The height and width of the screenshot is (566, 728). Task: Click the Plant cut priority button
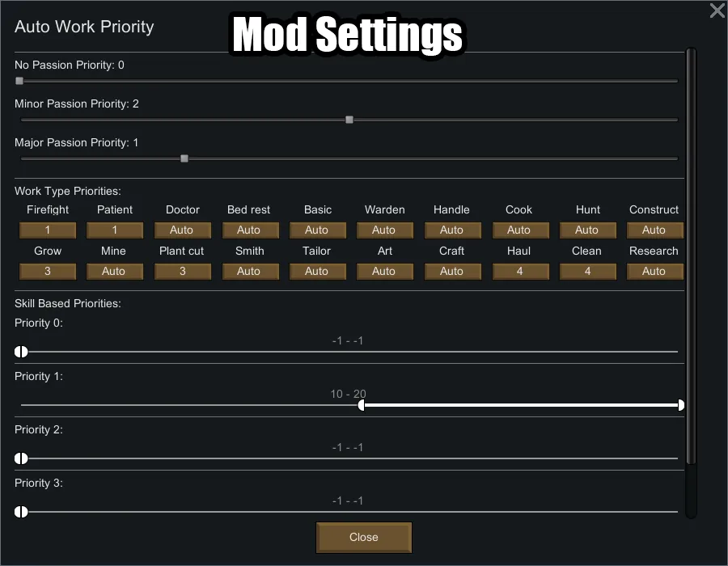[182, 271]
